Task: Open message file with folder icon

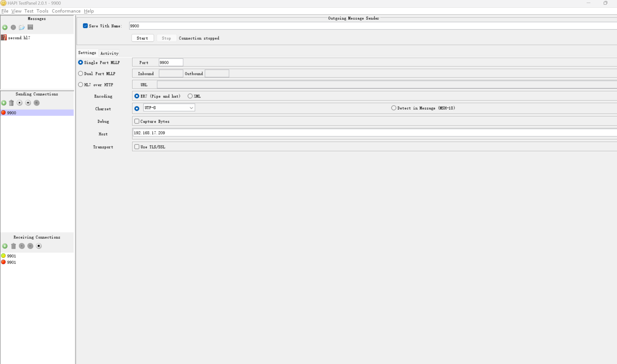Action: [x=22, y=27]
